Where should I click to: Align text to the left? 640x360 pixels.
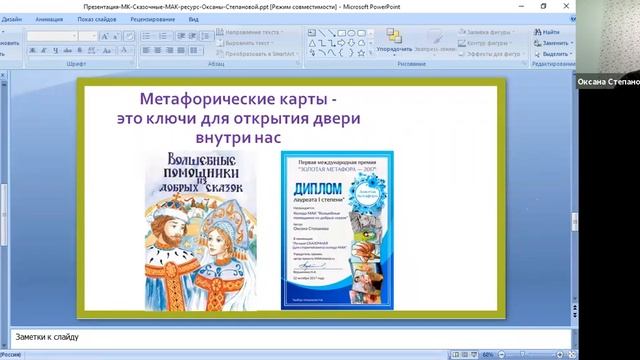point(146,51)
